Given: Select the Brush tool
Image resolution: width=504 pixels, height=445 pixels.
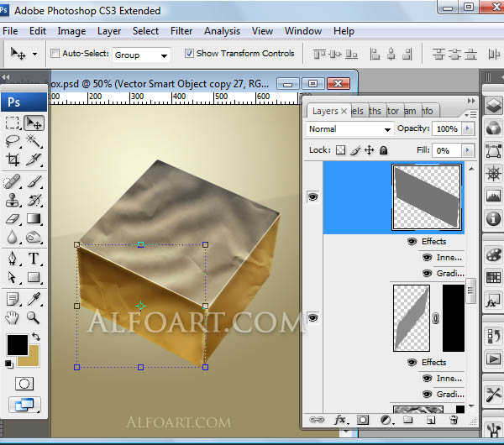Looking at the screenshot, I should click(x=34, y=181).
